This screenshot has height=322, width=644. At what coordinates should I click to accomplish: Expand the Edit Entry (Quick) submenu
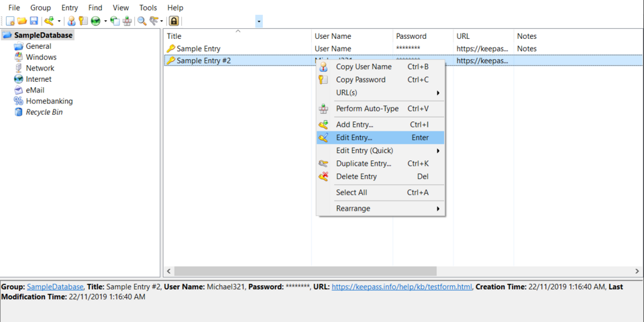[x=380, y=151]
